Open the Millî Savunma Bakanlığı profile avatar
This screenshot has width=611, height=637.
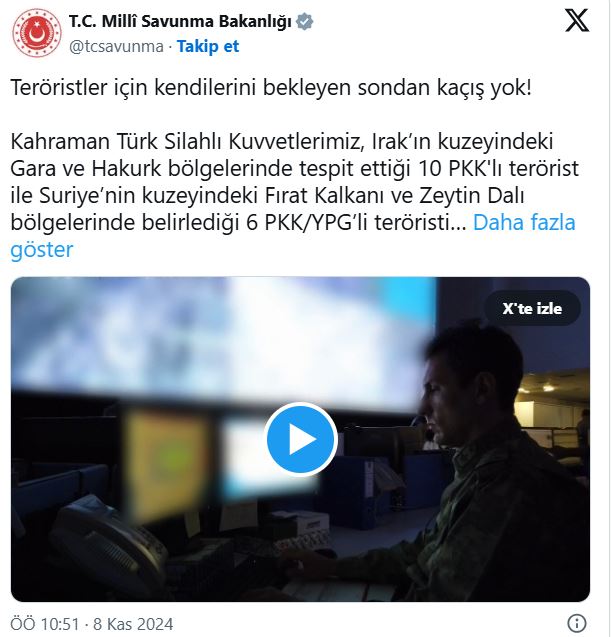tap(37, 33)
